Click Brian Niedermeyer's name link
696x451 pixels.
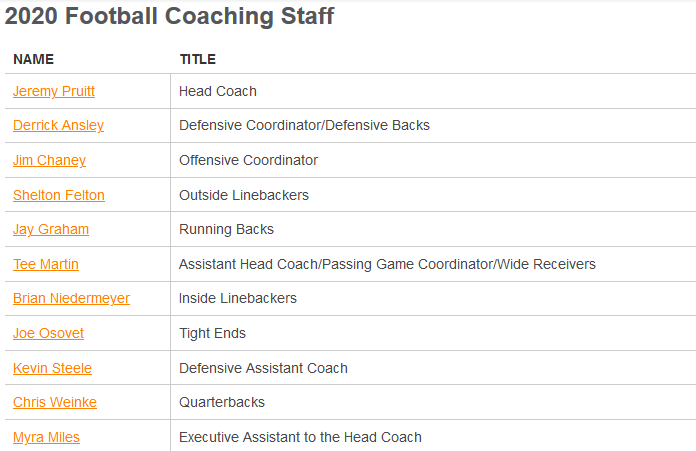point(71,298)
